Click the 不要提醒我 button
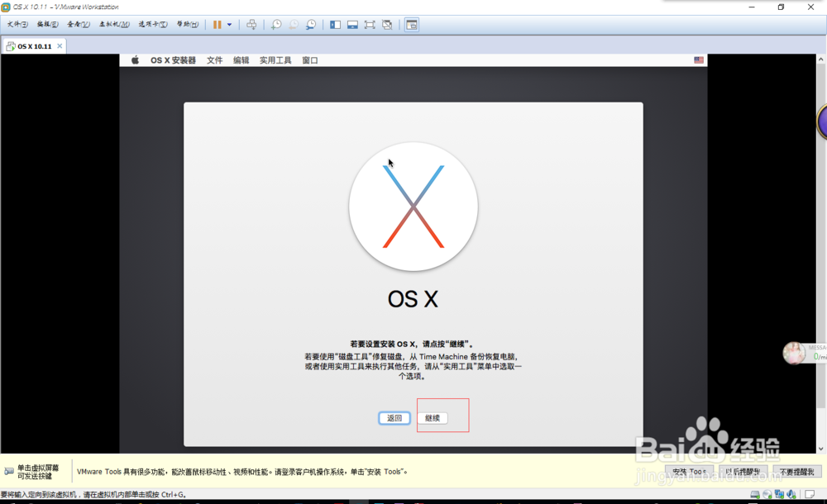 coord(797,472)
